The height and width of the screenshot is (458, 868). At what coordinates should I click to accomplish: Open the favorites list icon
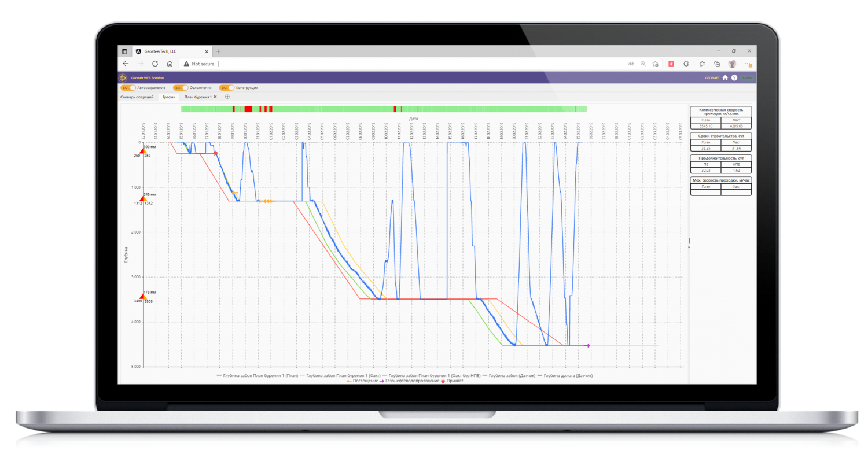[702, 64]
